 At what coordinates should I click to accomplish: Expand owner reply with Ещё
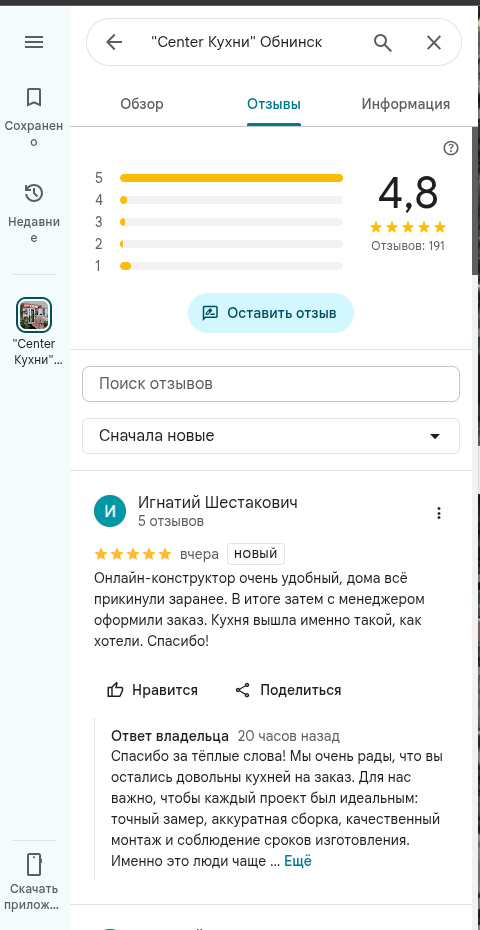(298, 861)
